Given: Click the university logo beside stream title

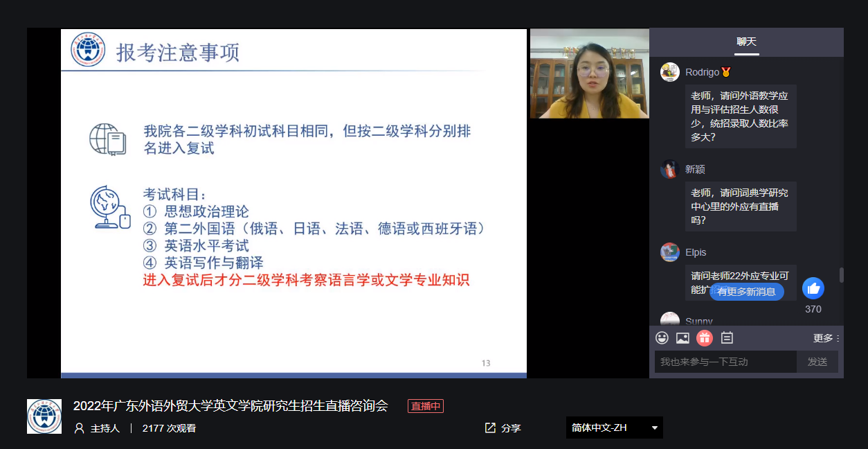Looking at the screenshot, I should pos(44,416).
